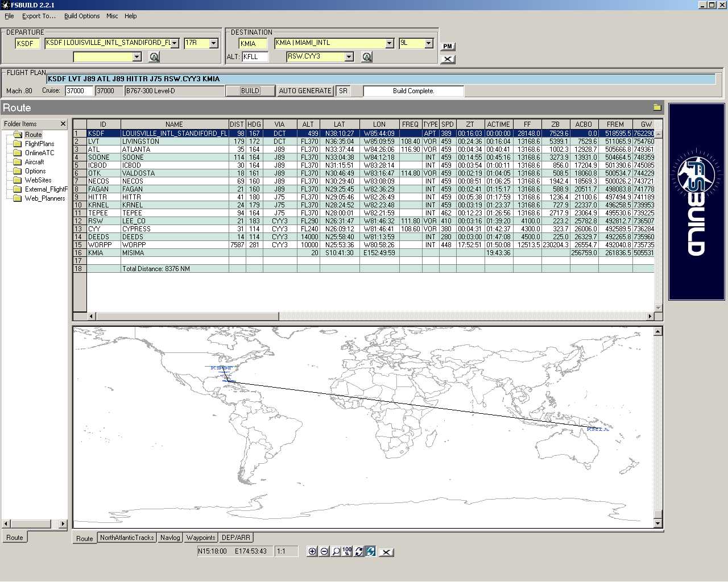Search destination STAR with magnifier icon
The height and width of the screenshot is (582, 728).
[x=367, y=57]
